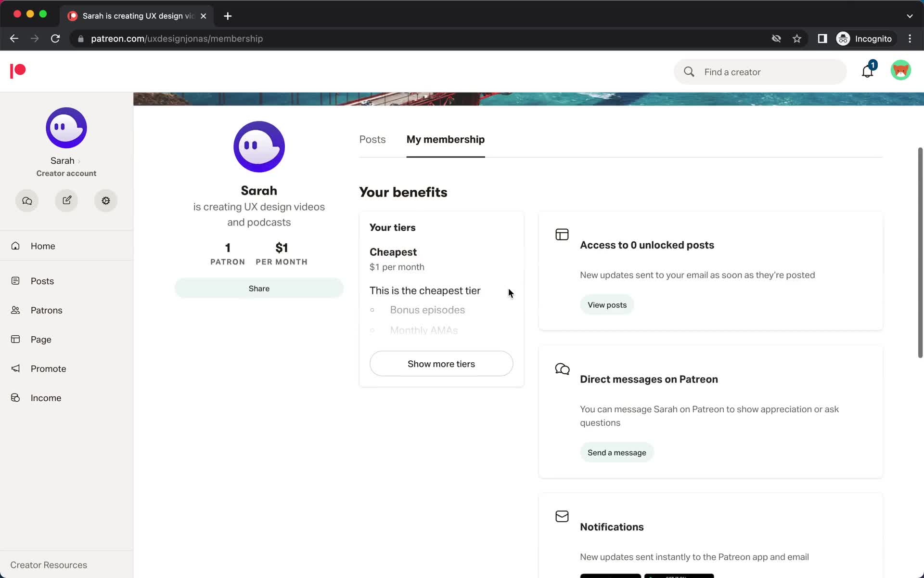
Task: Expand Show more tiers button
Action: pyautogui.click(x=441, y=364)
